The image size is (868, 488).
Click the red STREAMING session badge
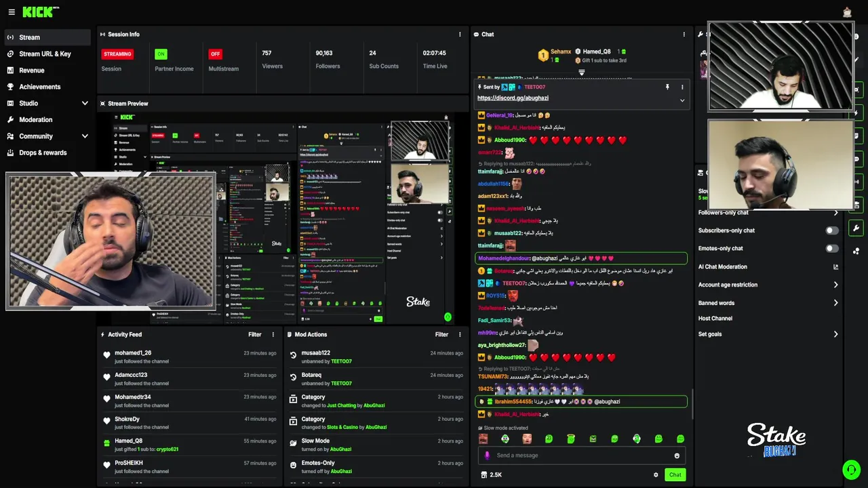point(117,54)
